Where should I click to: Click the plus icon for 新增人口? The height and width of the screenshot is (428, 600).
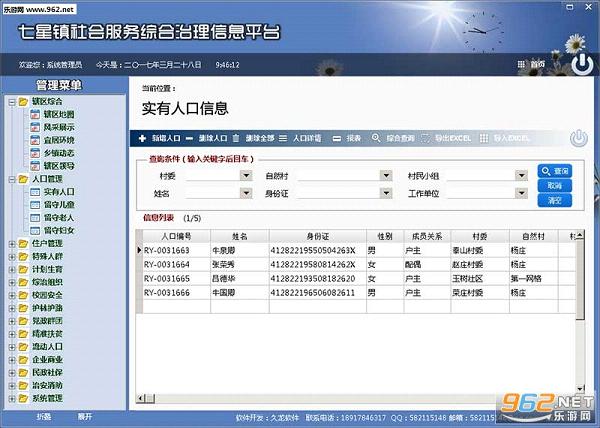click(142, 138)
